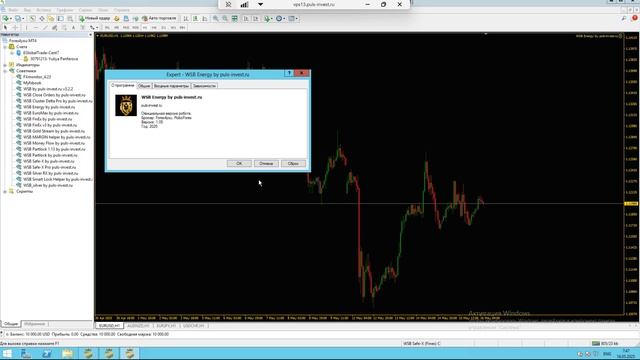Pick the cursor arrow tool
This screenshot has height=360, width=640.
(5, 27)
